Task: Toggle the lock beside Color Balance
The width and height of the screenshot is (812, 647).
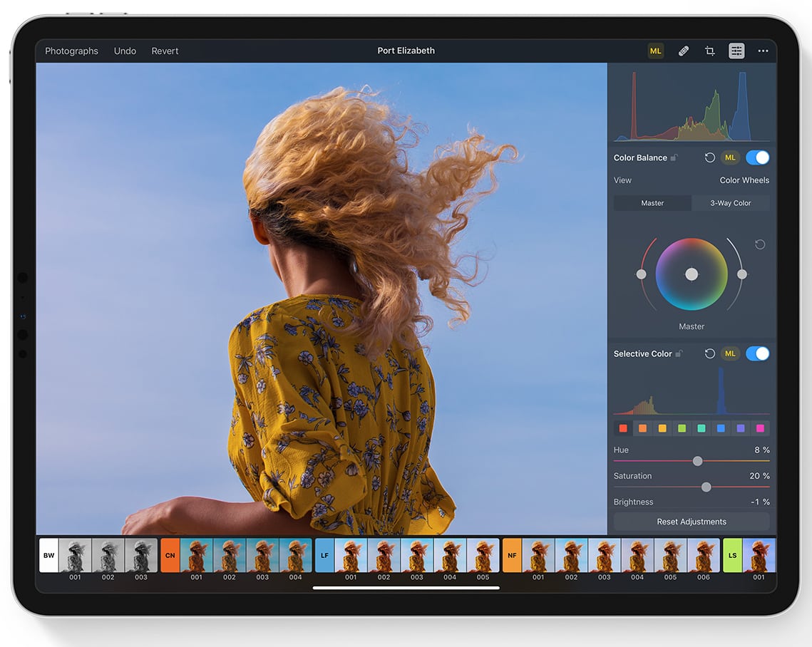Action: point(674,158)
